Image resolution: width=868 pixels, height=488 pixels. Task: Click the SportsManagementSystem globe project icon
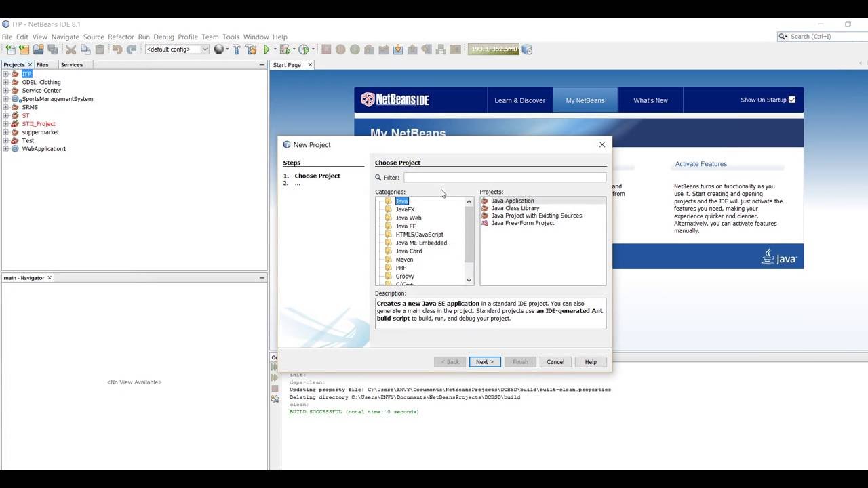coord(16,99)
